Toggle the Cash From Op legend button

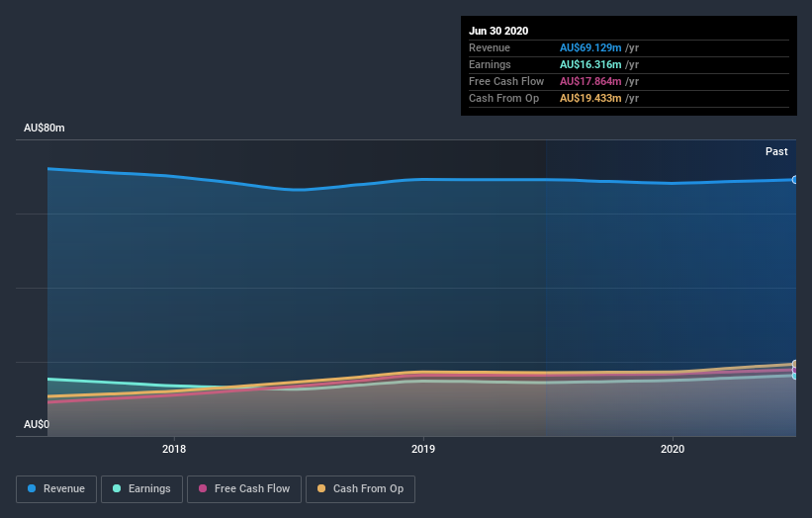click(360, 489)
